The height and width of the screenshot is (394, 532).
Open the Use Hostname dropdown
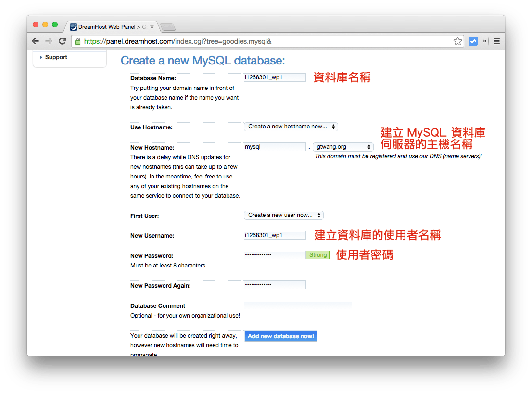[291, 127]
